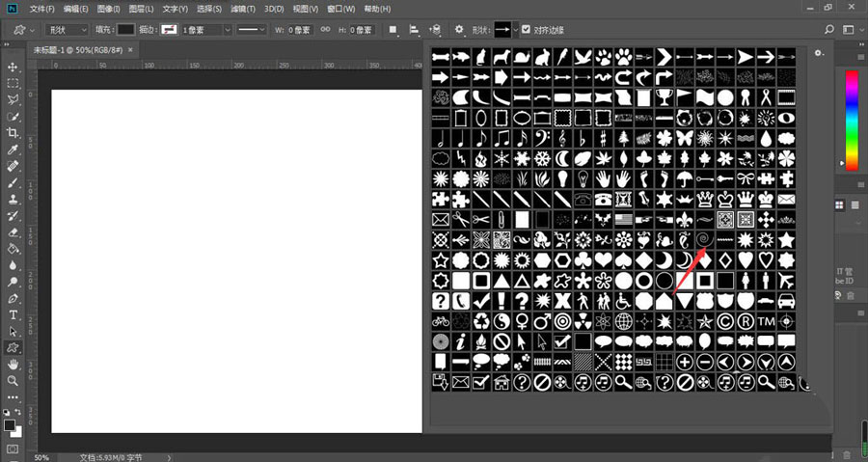This screenshot has height=462, width=868.
Task: Select the Quick Selection tool
Action: (13, 117)
